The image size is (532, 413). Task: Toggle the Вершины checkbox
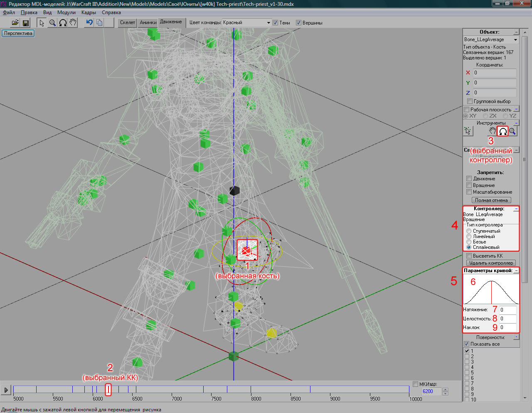pyautogui.click(x=298, y=23)
